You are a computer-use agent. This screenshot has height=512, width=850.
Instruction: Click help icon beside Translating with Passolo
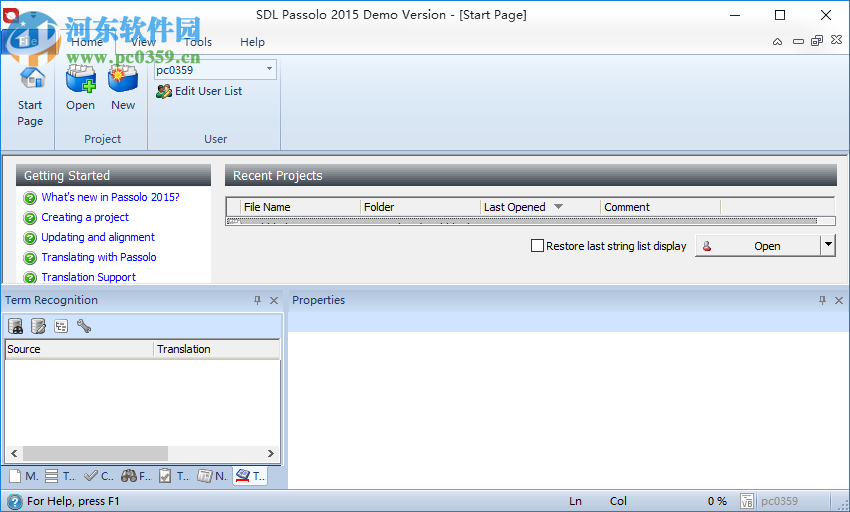(x=30, y=258)
